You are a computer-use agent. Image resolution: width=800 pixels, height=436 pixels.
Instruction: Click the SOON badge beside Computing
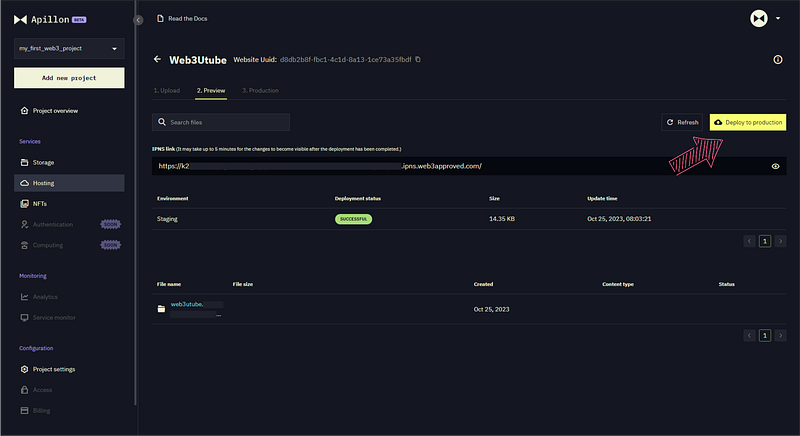[x=111, y=245]
